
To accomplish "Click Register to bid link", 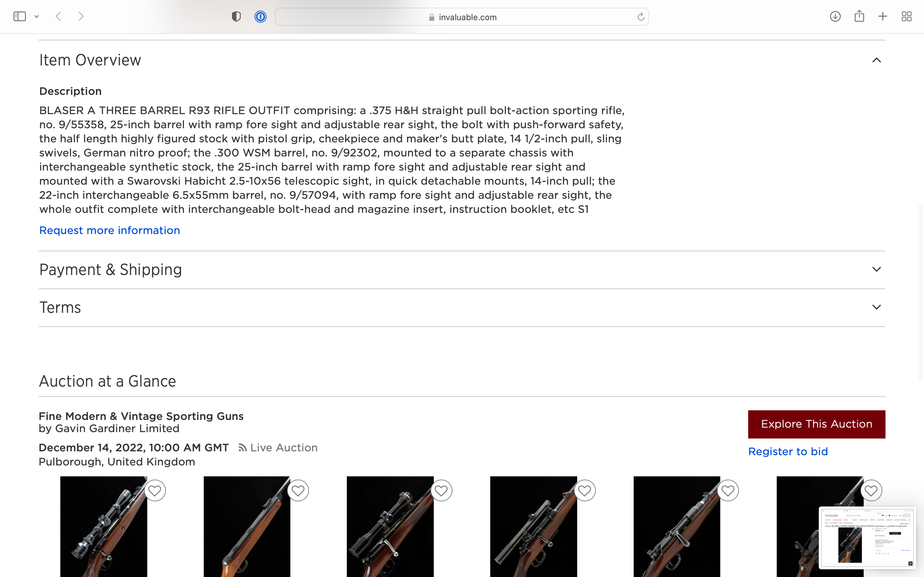I will 788,451.
